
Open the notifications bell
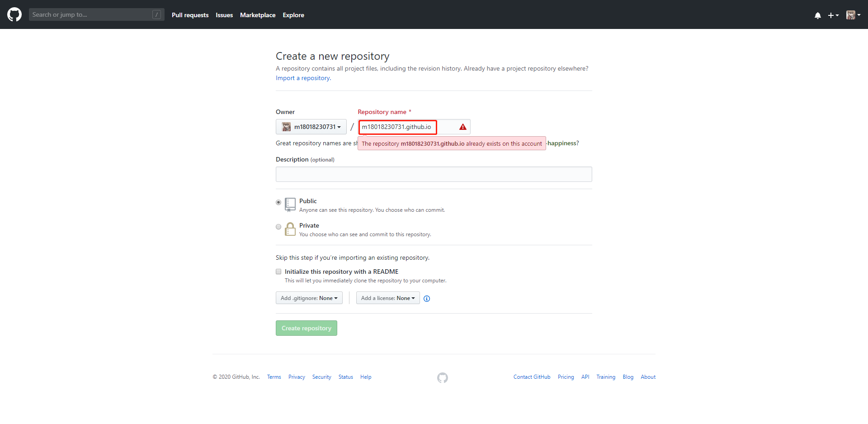pos(817,15)
